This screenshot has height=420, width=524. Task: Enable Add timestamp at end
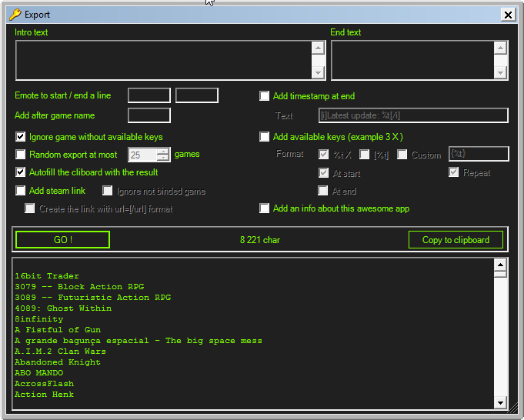click(x=265, y=96)
